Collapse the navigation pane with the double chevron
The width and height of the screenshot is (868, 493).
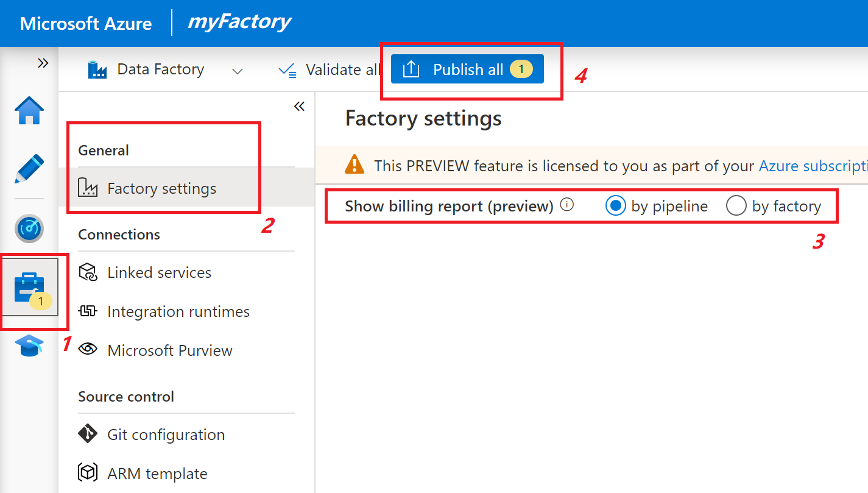pos(299,106)
